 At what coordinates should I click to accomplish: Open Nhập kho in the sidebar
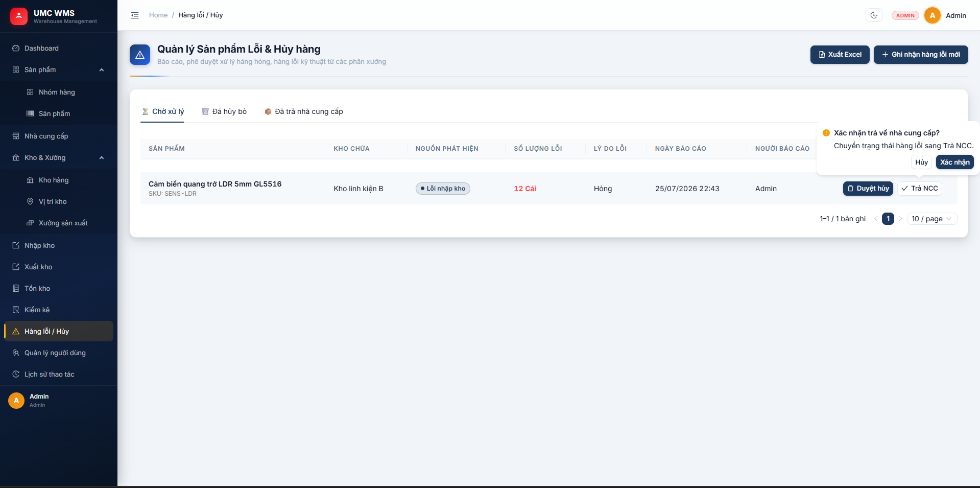click(x=59, y=245)
